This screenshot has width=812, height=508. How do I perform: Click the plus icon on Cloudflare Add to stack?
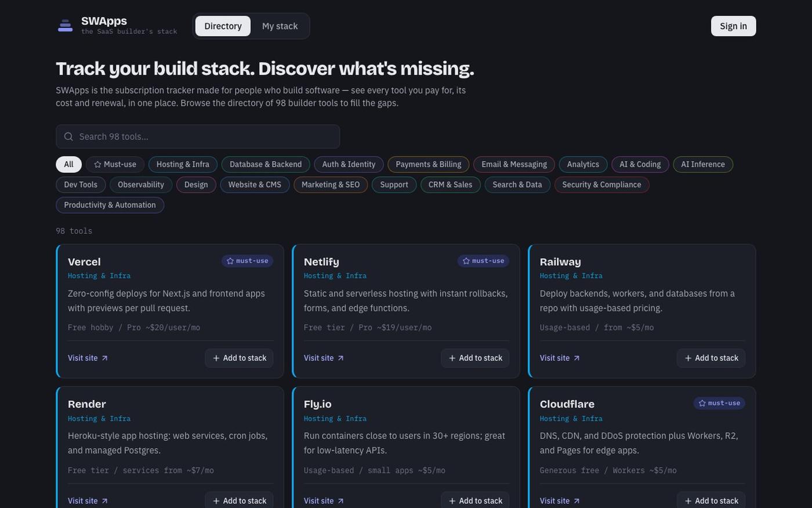point(688,501)
